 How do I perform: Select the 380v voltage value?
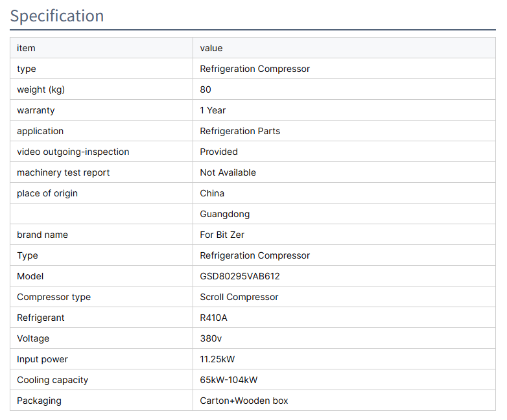[x=211, y=338]
